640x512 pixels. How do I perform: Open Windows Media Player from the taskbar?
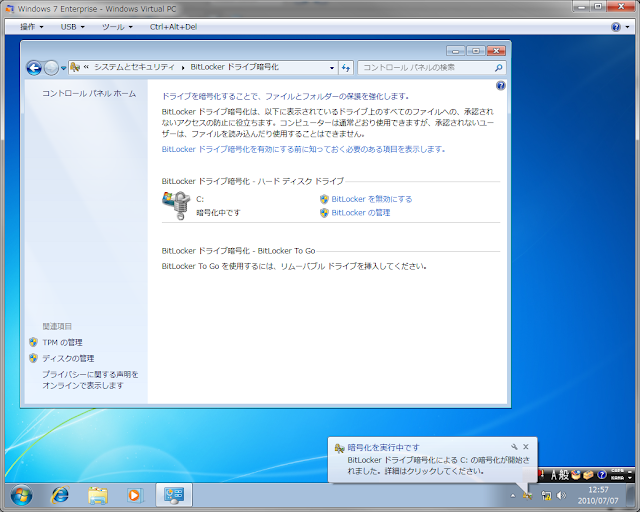(x=134, y=495)
